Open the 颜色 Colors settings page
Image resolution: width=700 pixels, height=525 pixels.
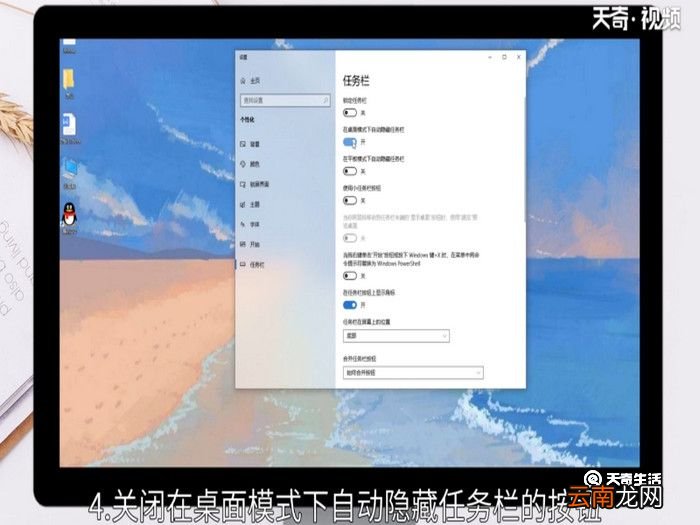[255, 164]
